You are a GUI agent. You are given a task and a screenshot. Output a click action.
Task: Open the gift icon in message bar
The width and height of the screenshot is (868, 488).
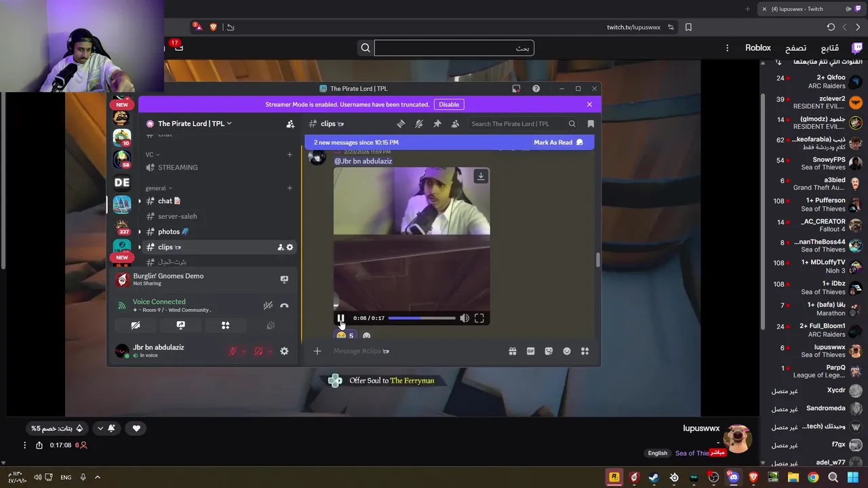pyautogui.click(x=513, y=351)
